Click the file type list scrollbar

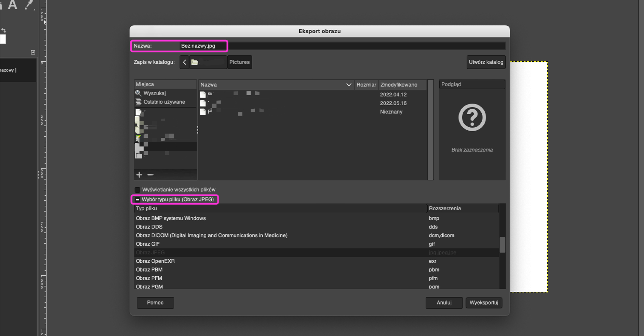click(x=502, y=245)
